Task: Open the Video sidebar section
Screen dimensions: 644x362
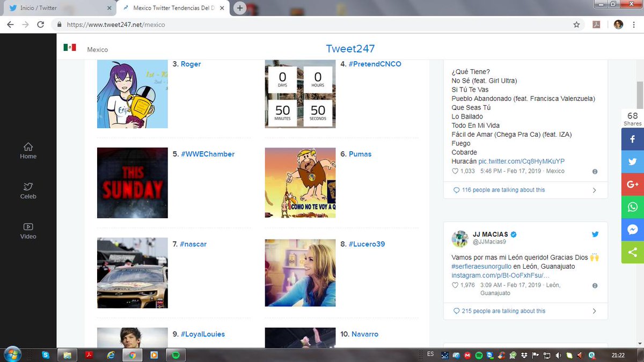Action: tap(28, 231)
